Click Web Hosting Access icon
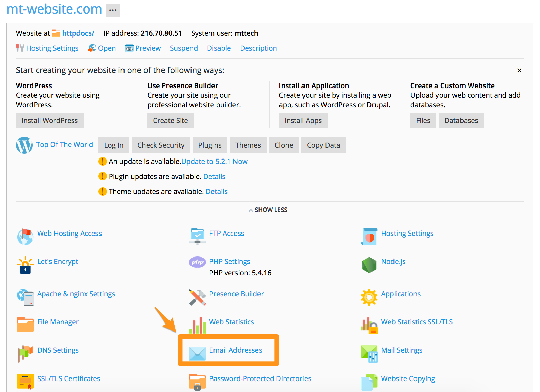 [x=25, y=237]
